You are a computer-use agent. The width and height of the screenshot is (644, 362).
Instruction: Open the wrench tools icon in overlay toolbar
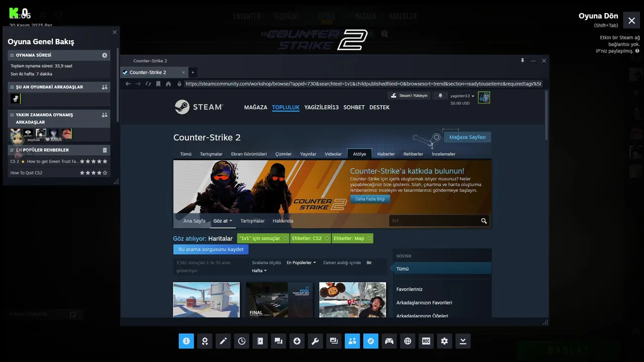pos(315,341)
